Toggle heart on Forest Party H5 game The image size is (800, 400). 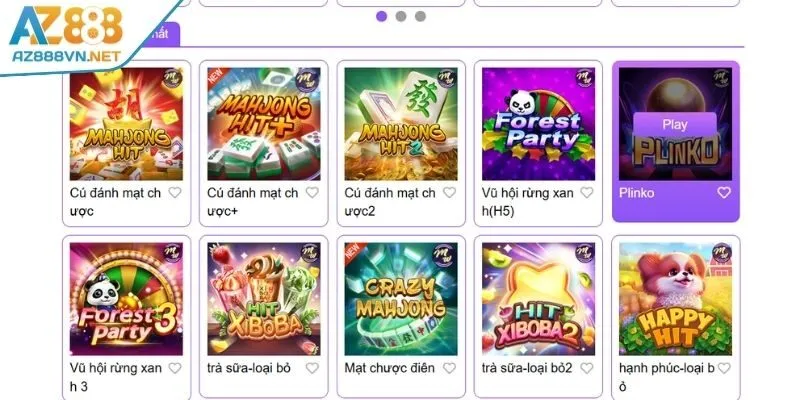pos(587,193)
